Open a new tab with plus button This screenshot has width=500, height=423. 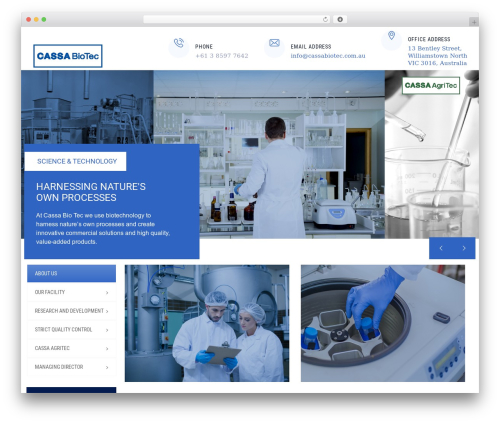474,22
